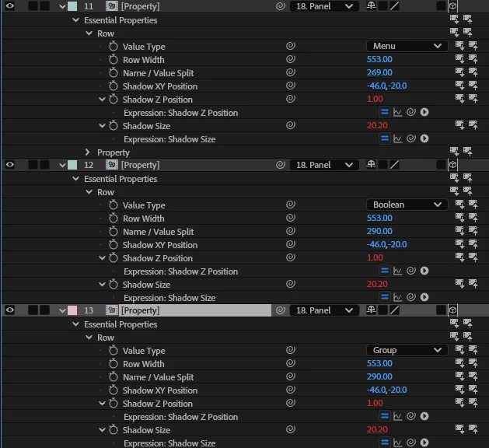Click layer 11 shy switch icon
The image size is (489, 448).
371,6
